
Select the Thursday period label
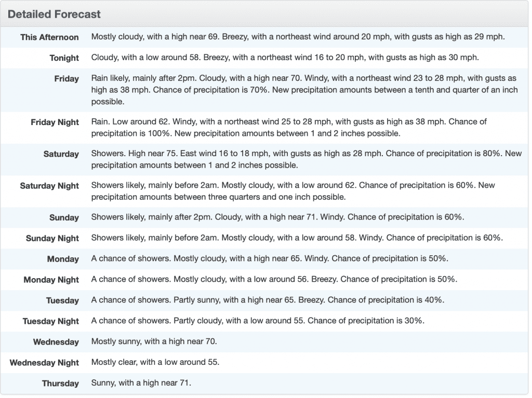(61, 384)
